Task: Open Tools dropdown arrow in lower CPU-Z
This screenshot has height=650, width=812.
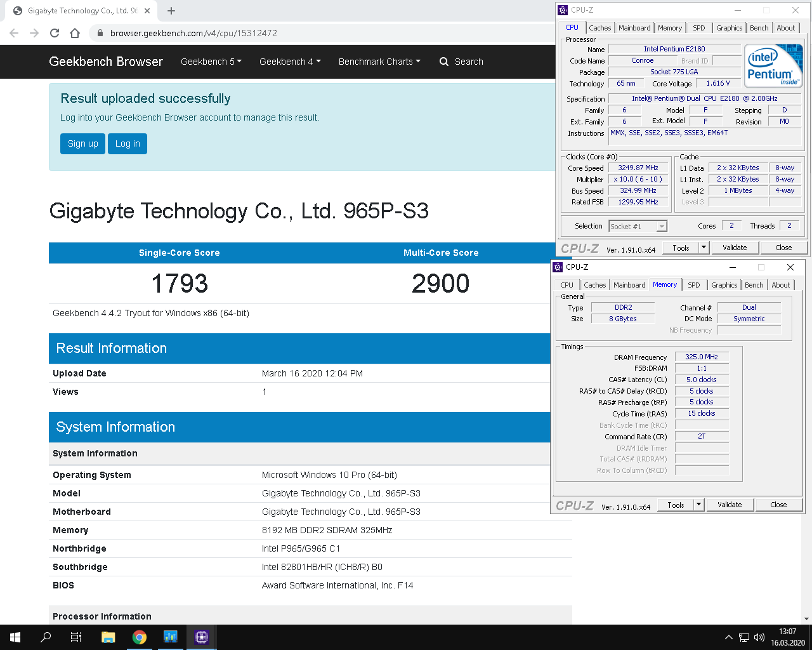Action: tap(698, 505)
